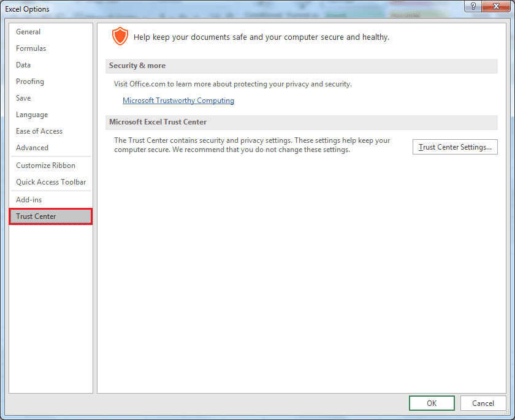The height and width of the screenshot is (420, 515).
Task: Select Formulas in the sidebar
Action: point(51,48)
